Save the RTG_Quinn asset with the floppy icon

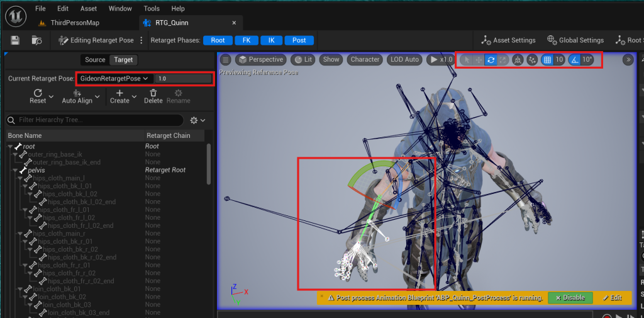click(15, 40)
